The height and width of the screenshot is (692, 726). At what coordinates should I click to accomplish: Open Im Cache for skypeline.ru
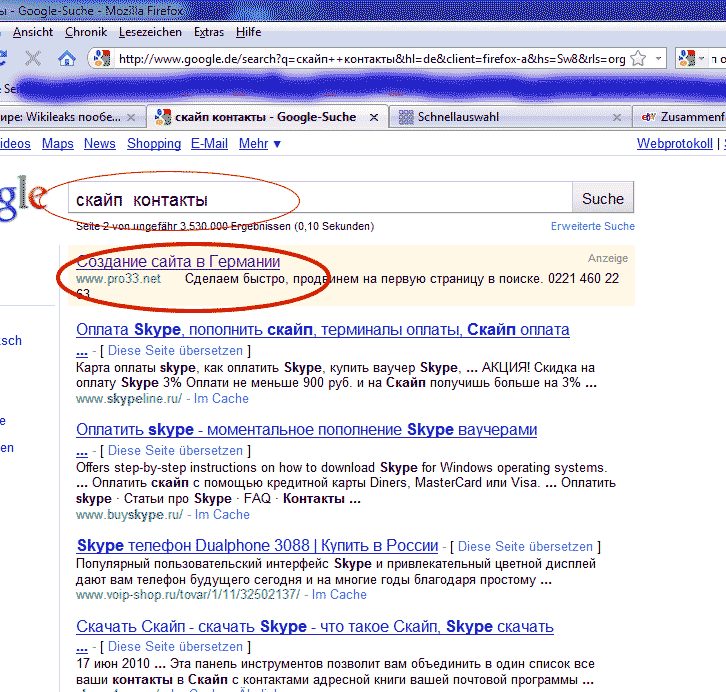pyautogui.click(x=221, y=399)
